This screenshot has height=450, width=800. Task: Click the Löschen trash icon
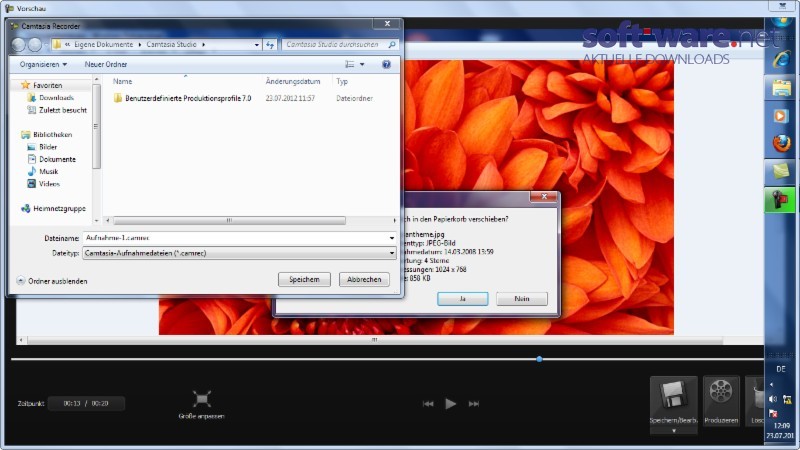(758, 395)
